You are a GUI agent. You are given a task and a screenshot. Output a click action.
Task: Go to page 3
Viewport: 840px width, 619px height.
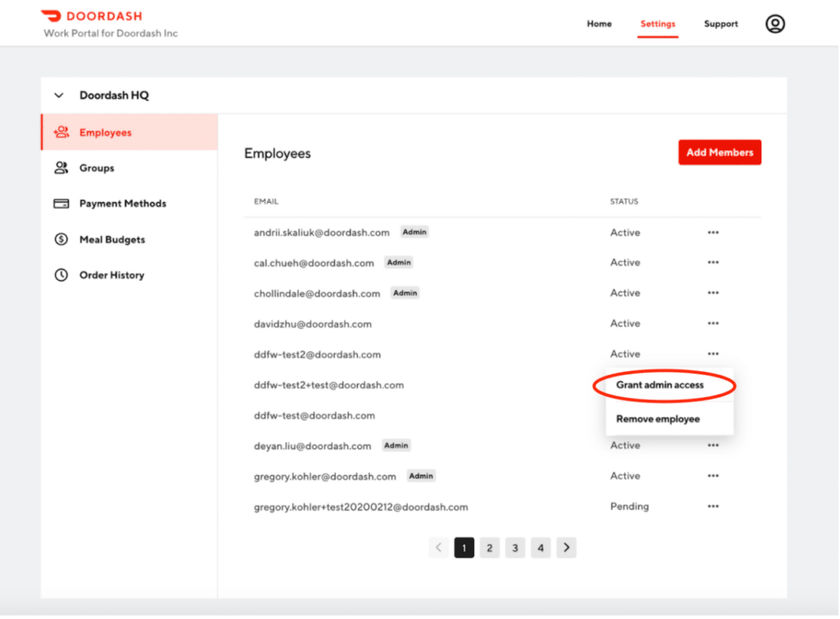coord(515,548)
